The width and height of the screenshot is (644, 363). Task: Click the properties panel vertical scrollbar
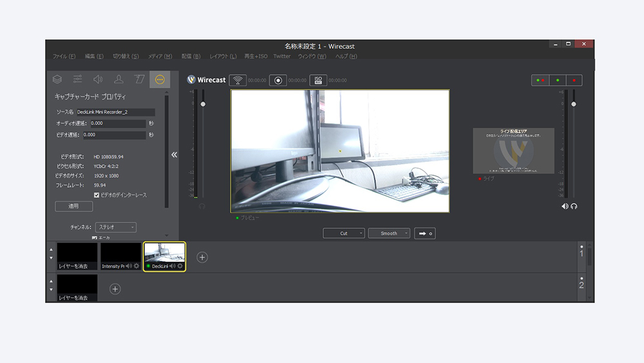click(x=167, y=152)
